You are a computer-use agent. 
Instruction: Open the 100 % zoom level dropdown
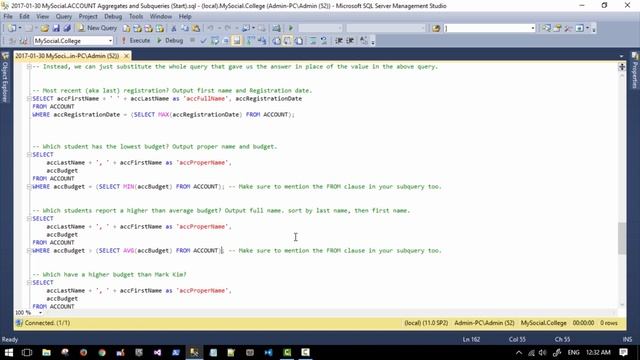click(x=40, y=313)
